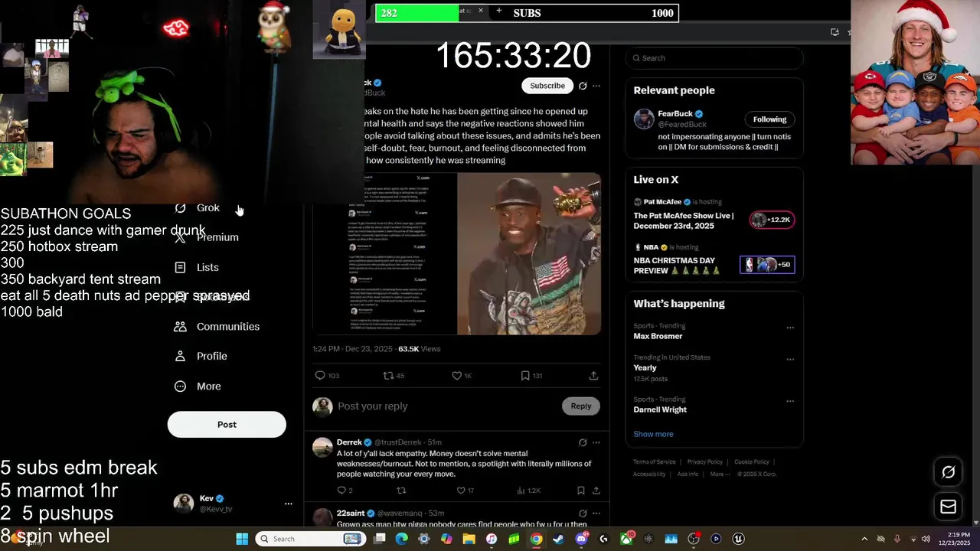
Task: Open the volume control in system tray
Action: tap(926, 539)
